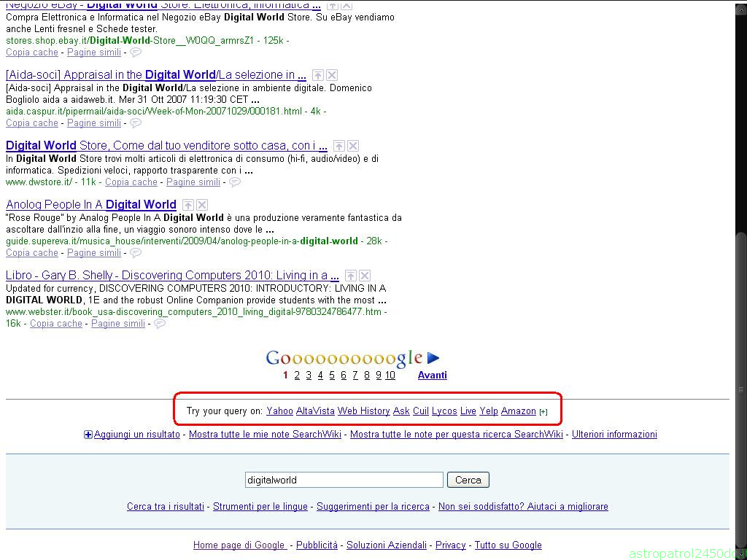Open the Tutto su Google link
The width and height of the screenshot is (747, 560).
pyautogui.click(x=508, y=545)
